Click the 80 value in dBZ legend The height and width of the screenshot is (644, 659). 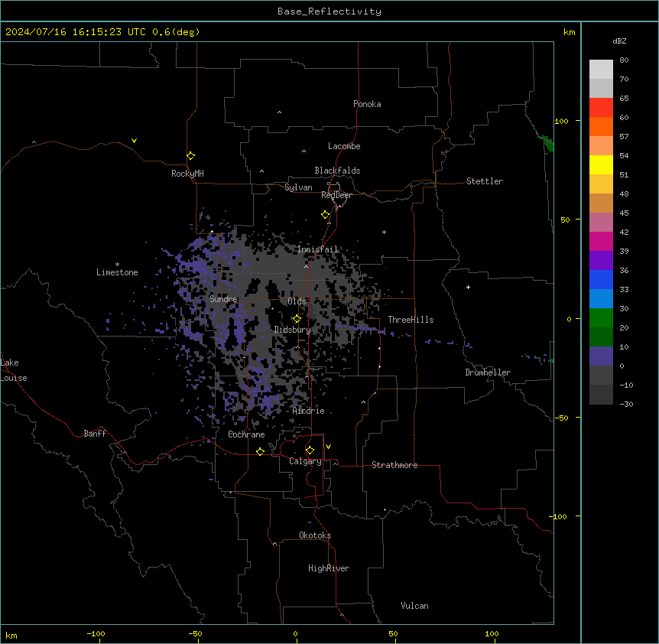click(x=624, y=60)
